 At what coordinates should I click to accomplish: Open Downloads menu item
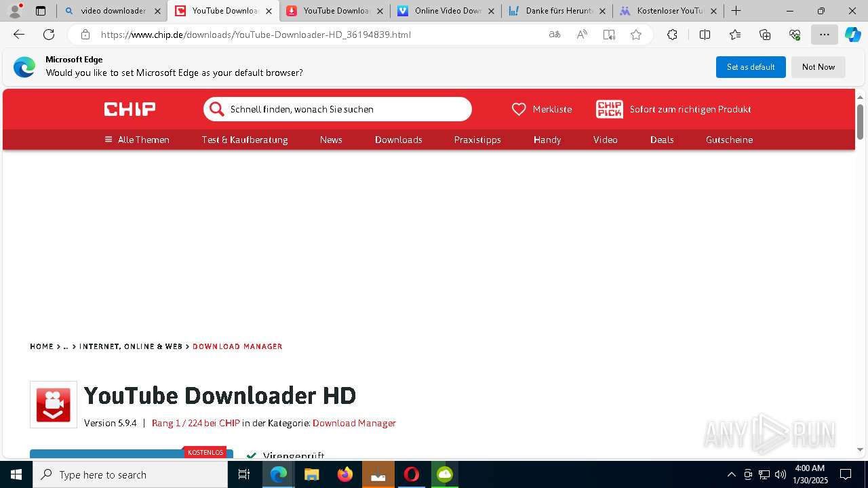click(x=399, y=140)
